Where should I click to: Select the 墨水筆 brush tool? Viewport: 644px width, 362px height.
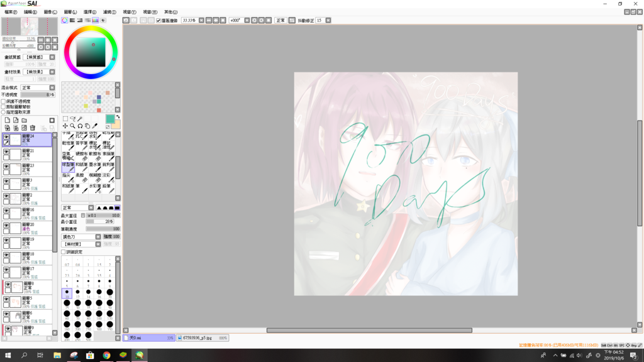(95, 167)
